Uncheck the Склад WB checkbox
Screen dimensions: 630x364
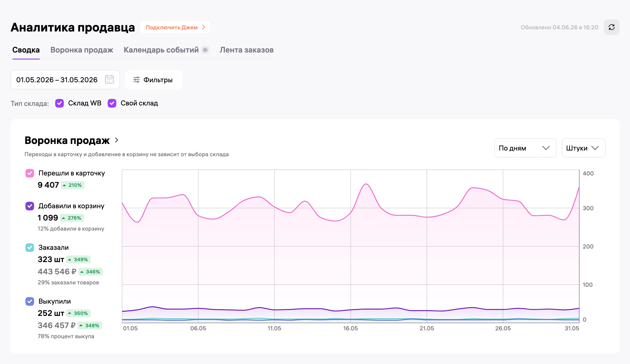pyautogui.click(x=59, y=103)
